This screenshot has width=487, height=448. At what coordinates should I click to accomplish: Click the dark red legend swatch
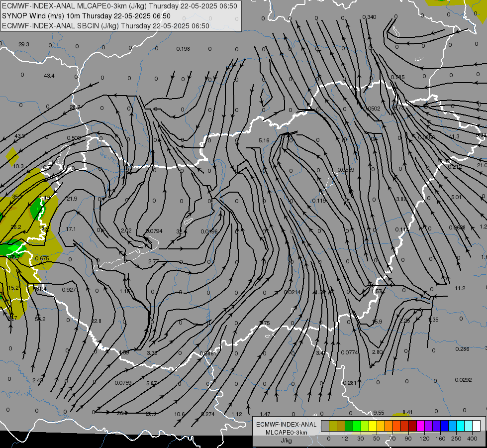[413, 426]
